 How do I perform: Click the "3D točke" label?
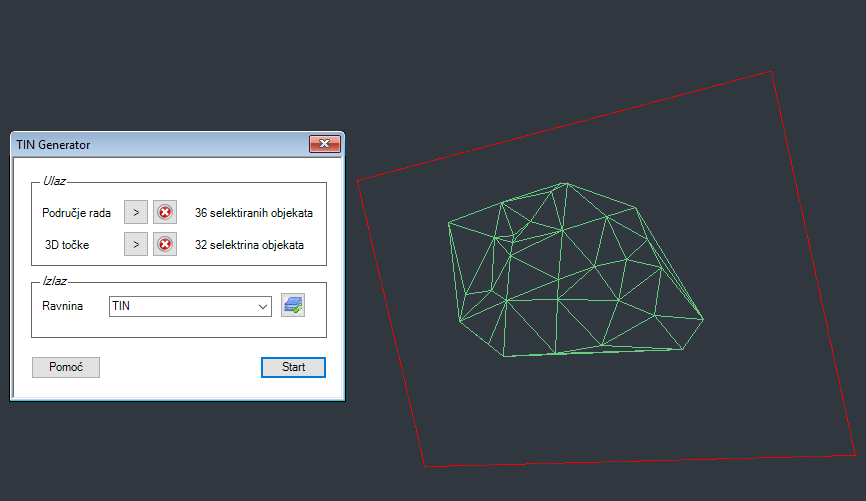pyautogui.click(x=67, y=245)
